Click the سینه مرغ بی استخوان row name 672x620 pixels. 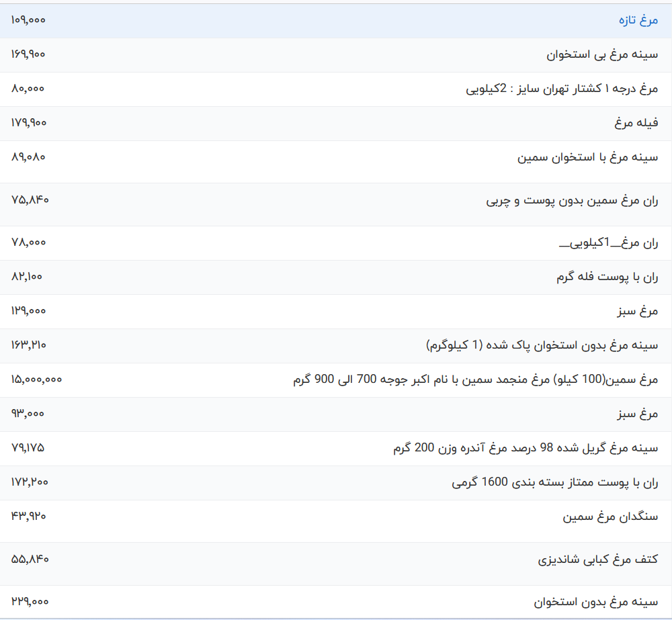coord(602,54)
